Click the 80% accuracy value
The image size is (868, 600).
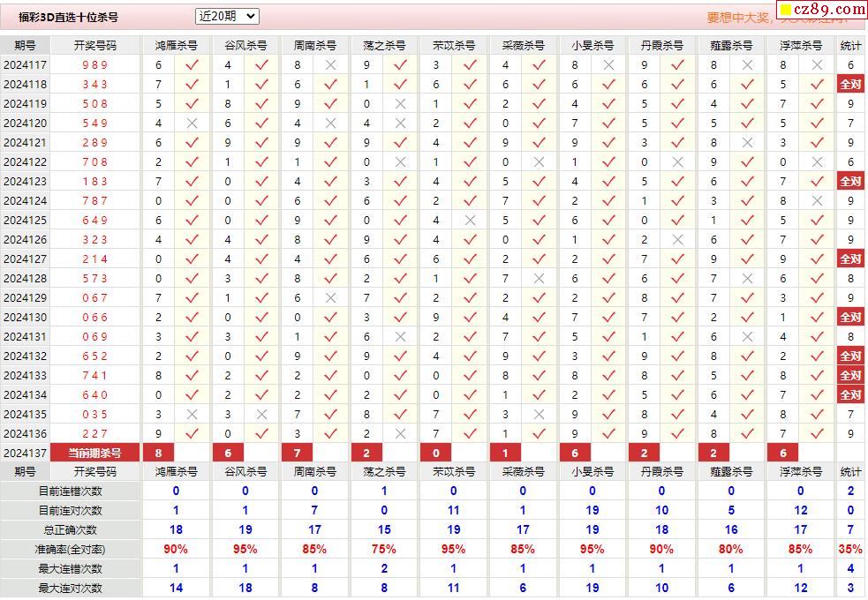click(x=731, y=550)
